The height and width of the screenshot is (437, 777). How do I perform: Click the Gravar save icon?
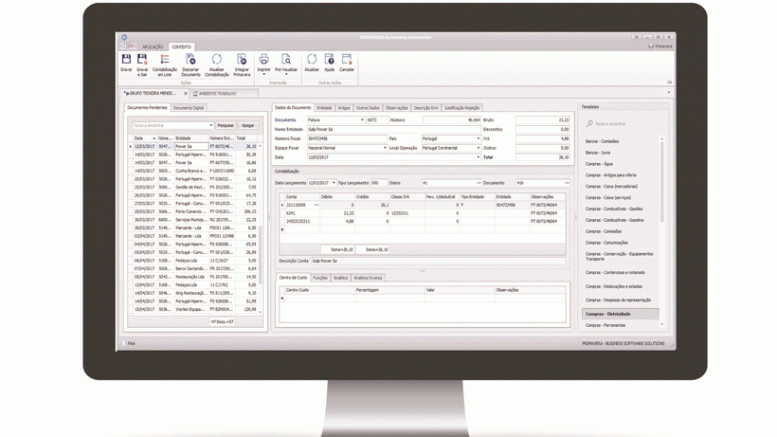[126, 59]
